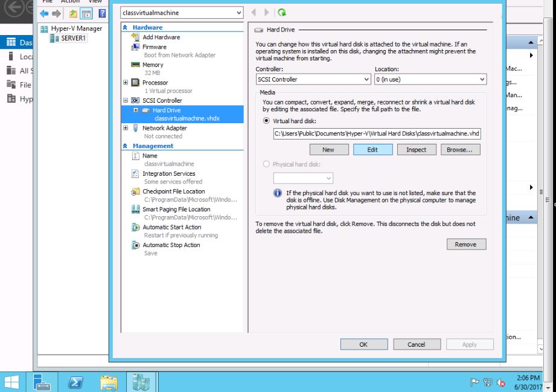This screenshot has width=556, height=392.
Task: Collapse the Management section
Action: [125, 146]
